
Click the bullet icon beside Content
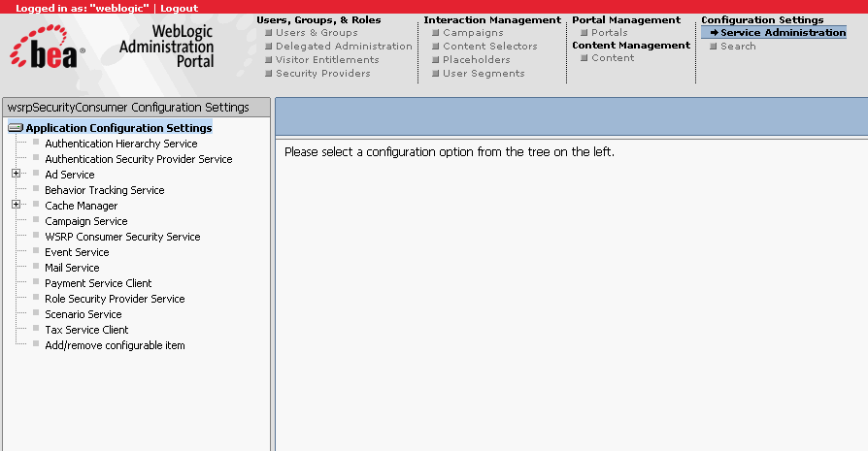[584, 58]
